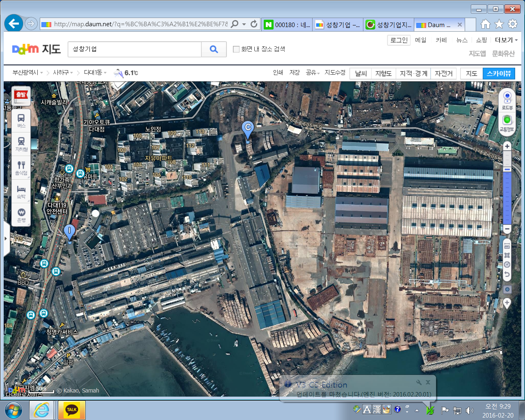525x420 pixels.
Task: Click the zoom level slider handle
Action: pyautogui.click(x=507, y=169)
